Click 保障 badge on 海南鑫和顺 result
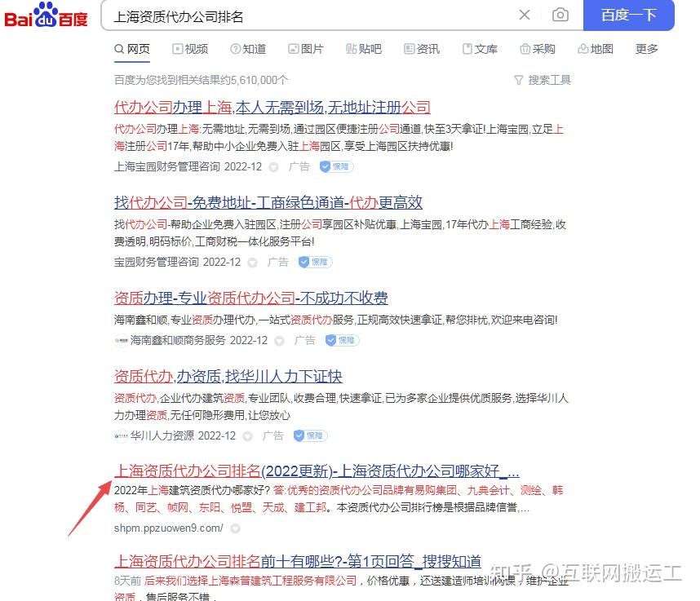700x601 pixels. coord(342,340)
